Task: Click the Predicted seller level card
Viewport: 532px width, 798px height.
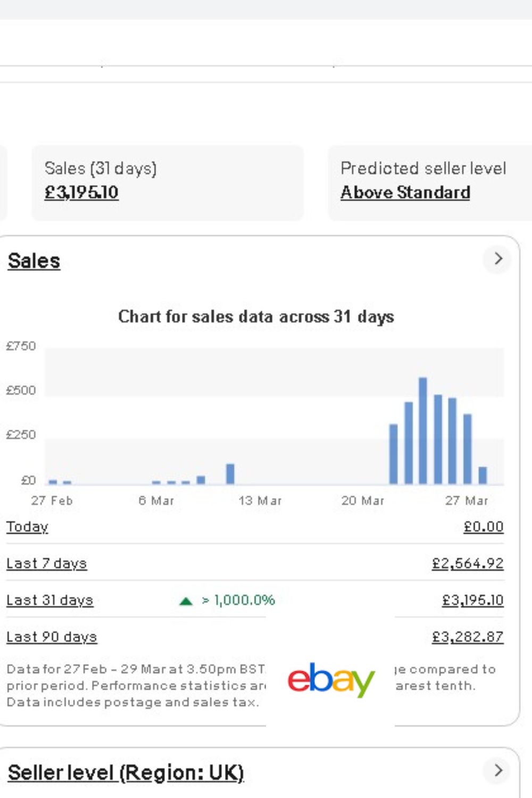Action: (430, 182)
